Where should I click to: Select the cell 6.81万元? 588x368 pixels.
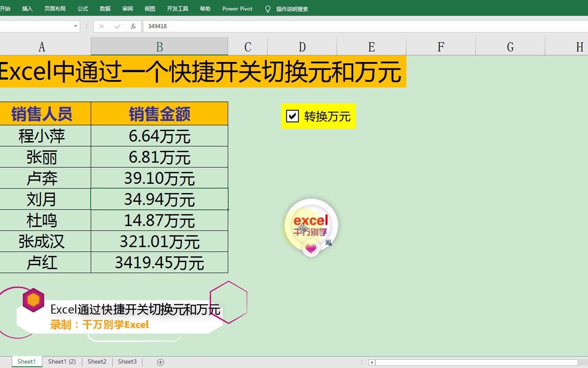click(160, 157)
